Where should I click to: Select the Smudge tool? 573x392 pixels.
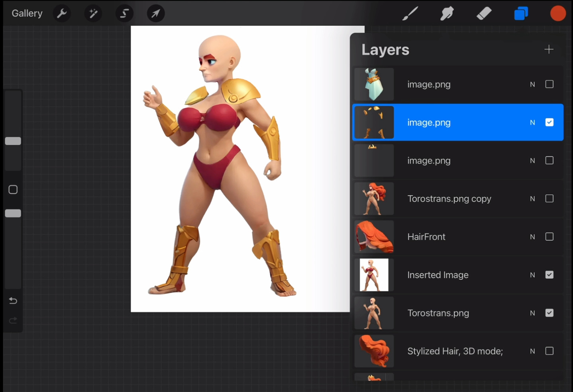pos(447,13)
